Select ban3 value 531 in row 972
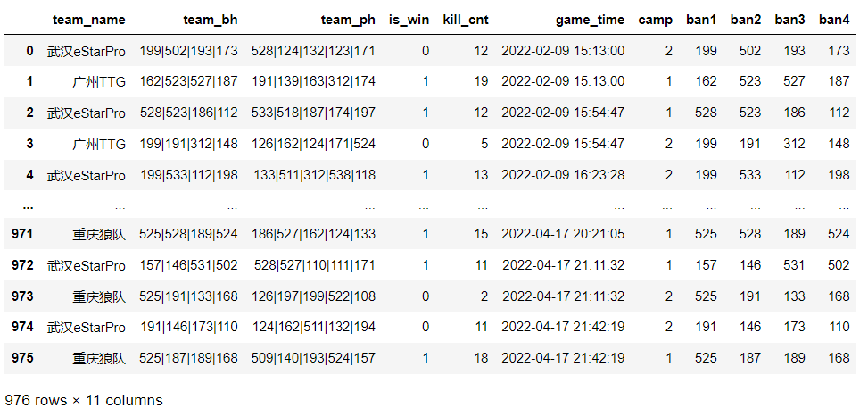Image resolution: width=868 pixels, height=417 pixels. (x=792, y=265)
